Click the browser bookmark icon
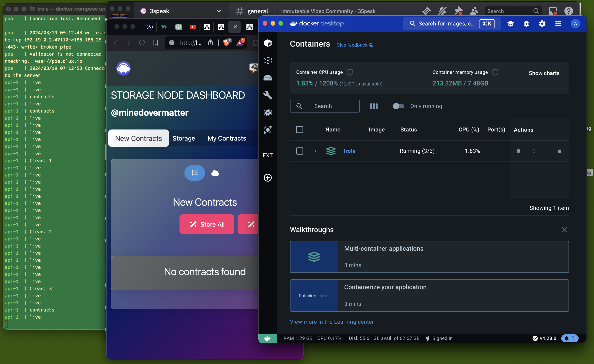594x364 pixels. [155, 43]
